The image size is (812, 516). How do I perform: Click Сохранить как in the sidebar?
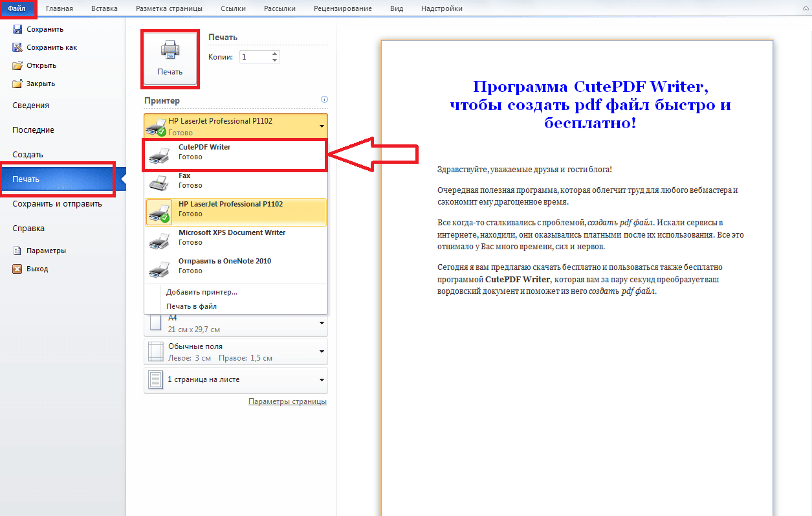pyautogui.click(x=52, y=47)
